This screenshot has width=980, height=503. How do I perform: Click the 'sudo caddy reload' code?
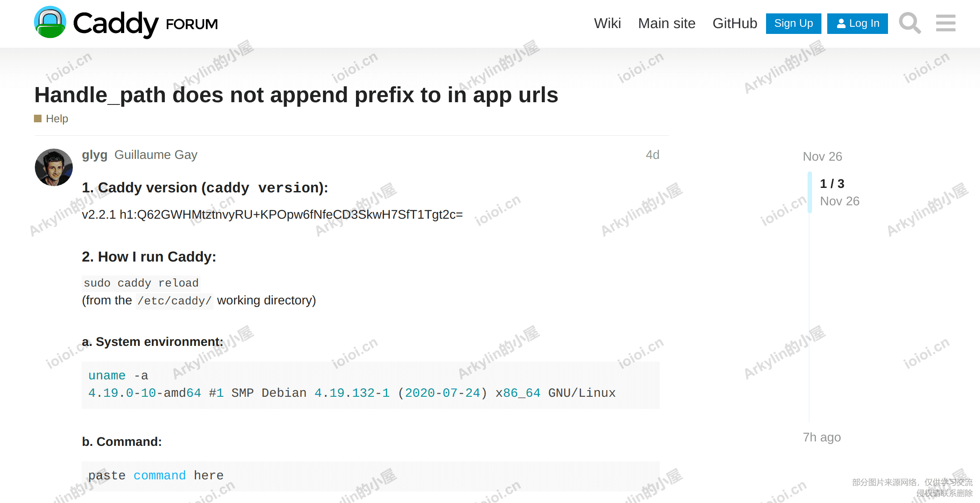point(141,283)
